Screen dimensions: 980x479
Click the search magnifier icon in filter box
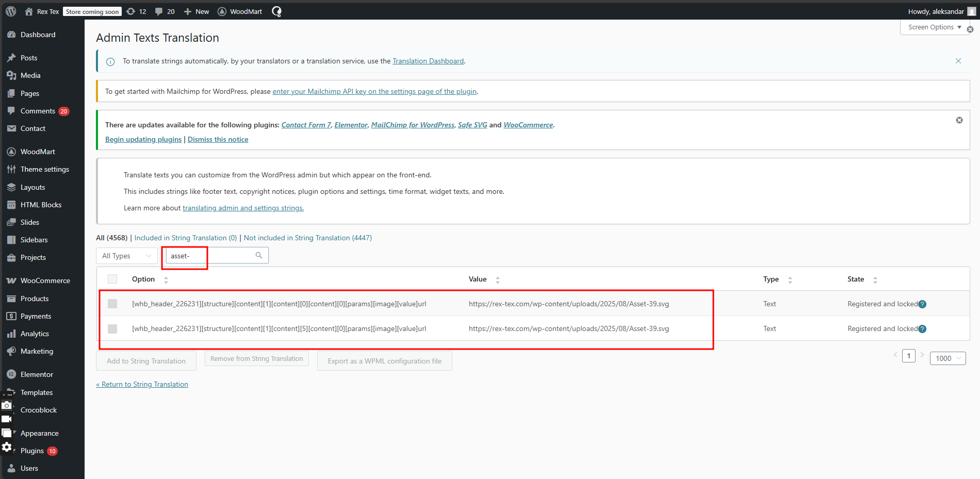click(259, 255)
